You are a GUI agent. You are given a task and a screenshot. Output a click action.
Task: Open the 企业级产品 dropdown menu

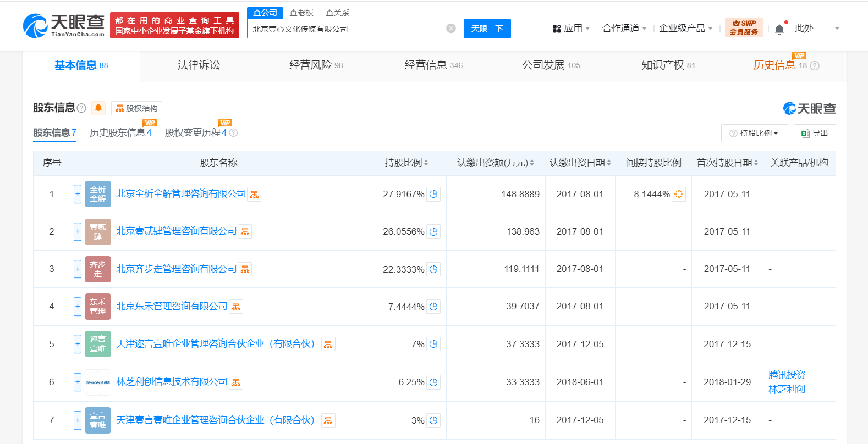tap(686, 29)
